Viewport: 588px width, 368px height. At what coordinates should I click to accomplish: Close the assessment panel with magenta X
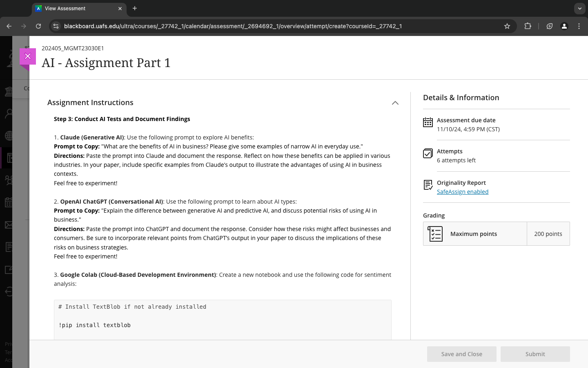tap(28, 56)
